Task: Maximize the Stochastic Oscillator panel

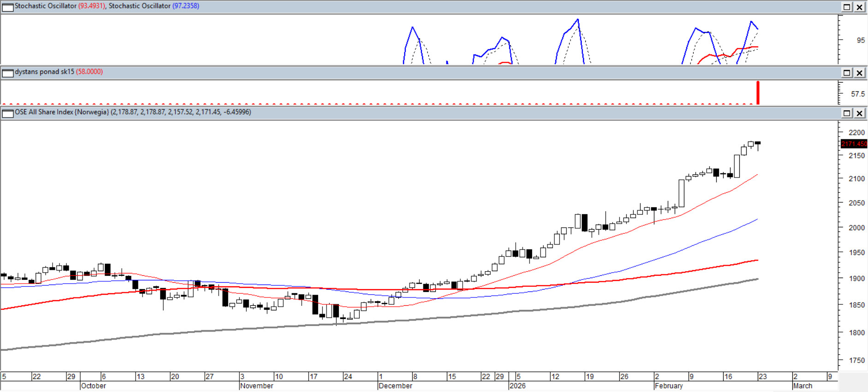Action: click(847, 7)
